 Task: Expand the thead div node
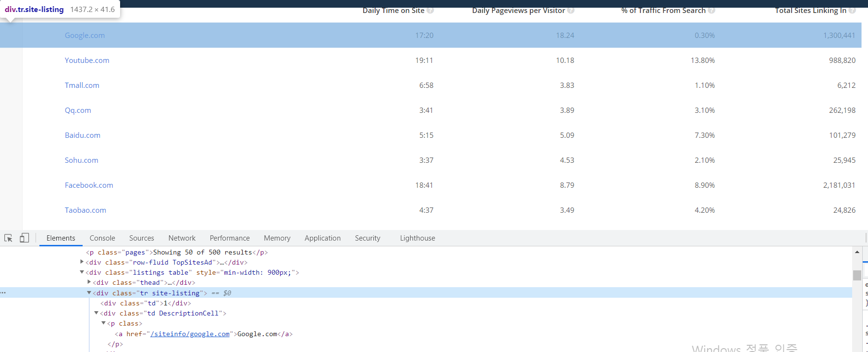[x=89, y=282]
